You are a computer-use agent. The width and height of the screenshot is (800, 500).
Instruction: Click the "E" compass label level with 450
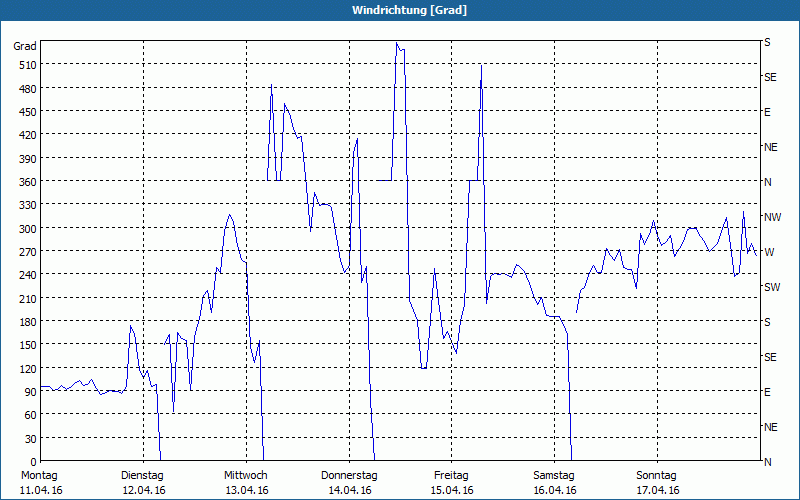pos(767,112)
